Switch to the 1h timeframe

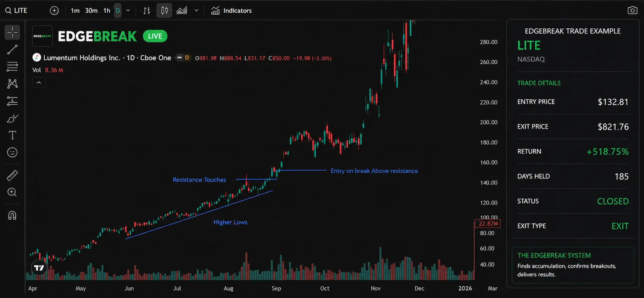107,10
